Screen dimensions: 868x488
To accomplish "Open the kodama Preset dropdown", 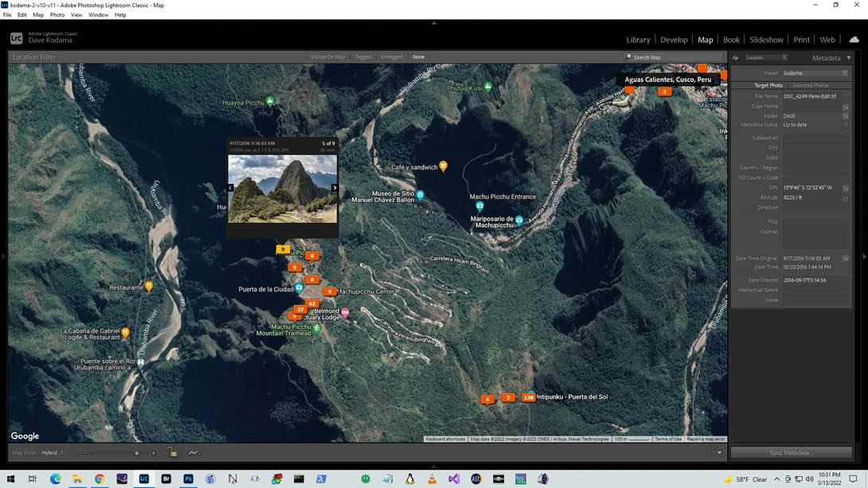I will [815, 73].
